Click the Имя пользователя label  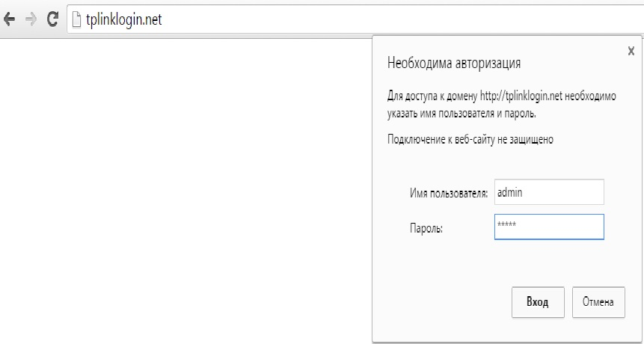click(449, 193)
